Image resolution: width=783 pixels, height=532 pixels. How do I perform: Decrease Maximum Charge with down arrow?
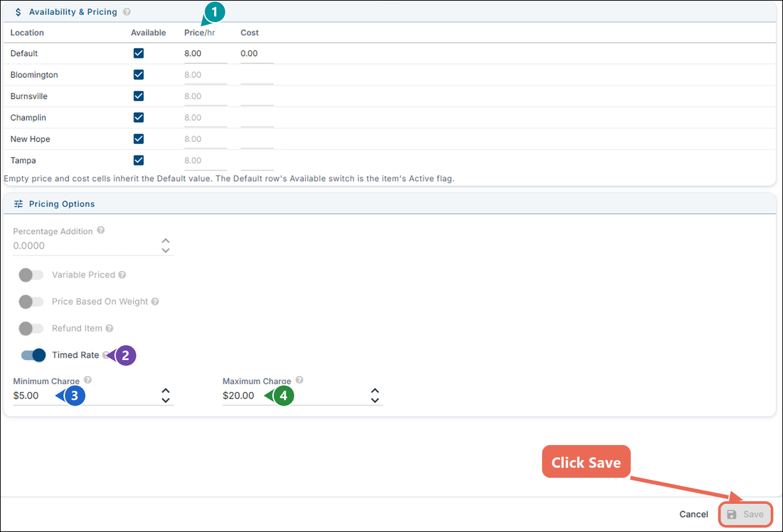[375, 400]
